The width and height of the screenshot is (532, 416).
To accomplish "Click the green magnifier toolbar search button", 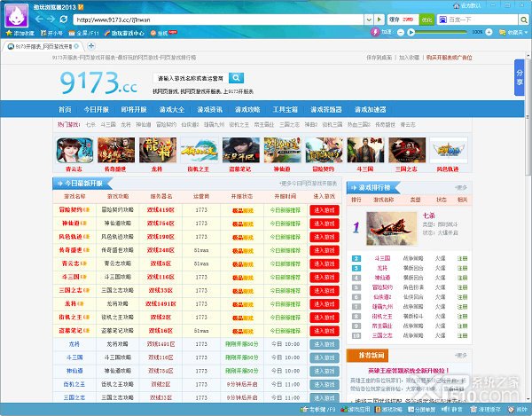I will [523, 20].
